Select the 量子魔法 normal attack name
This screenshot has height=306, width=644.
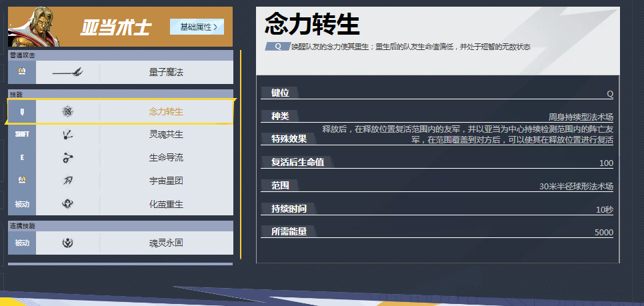(x=166, y=72)
